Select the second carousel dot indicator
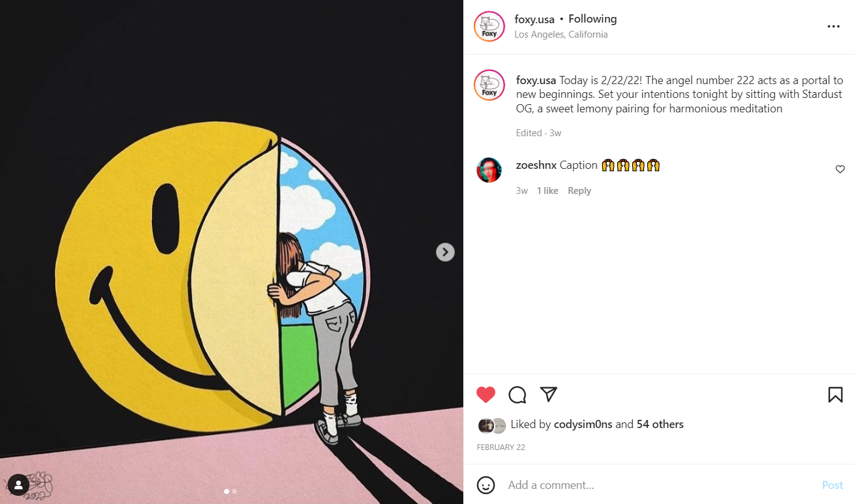 [x=235, y=491]
